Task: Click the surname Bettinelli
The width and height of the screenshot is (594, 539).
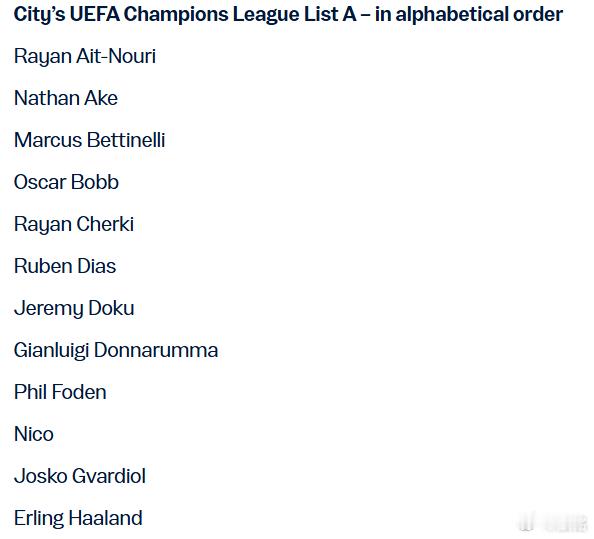Action: pos(127,140)
